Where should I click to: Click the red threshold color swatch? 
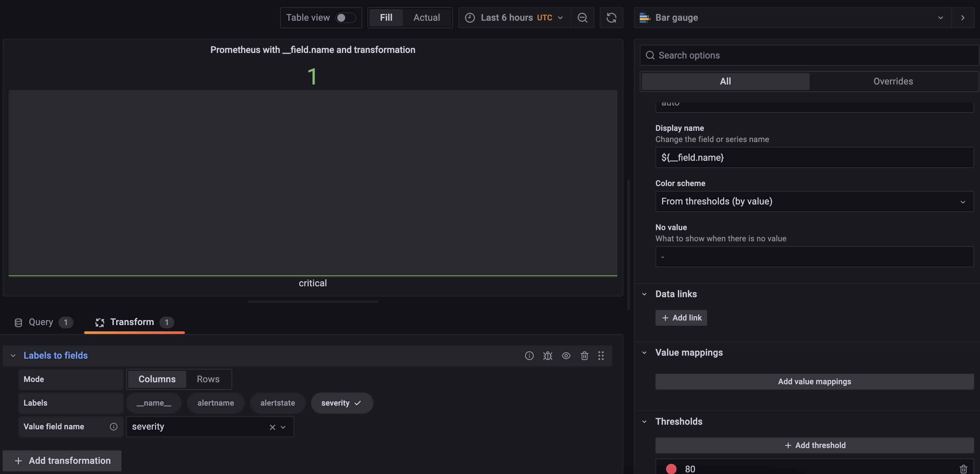[672, 468]
